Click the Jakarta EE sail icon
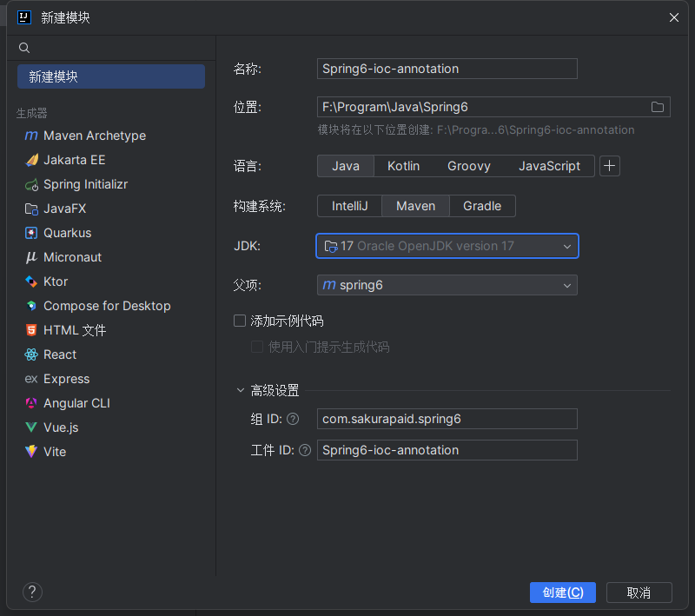695x616 pixels. point(31,160)
